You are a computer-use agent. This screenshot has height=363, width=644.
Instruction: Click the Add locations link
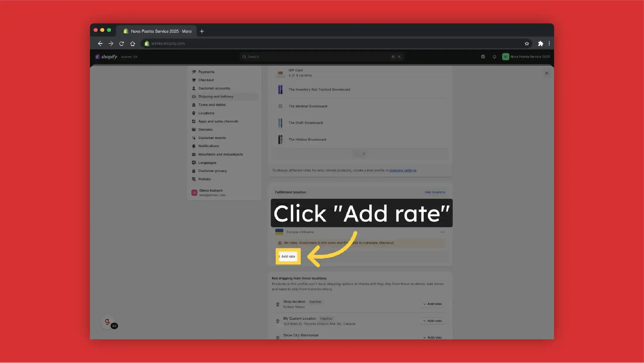pos(435,192)
